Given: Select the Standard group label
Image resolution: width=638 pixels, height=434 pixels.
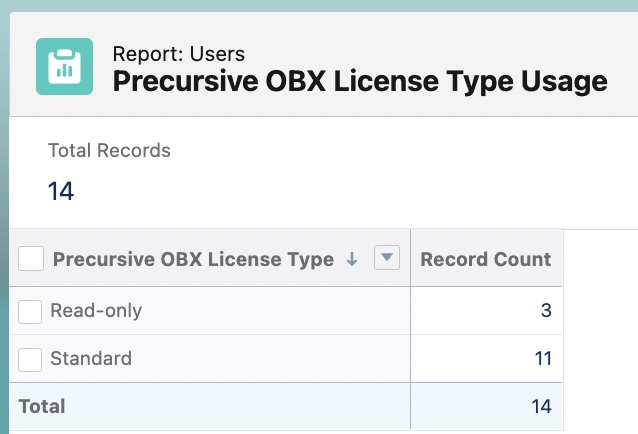Looking at the screenshot, I should [x=91, y=358].
